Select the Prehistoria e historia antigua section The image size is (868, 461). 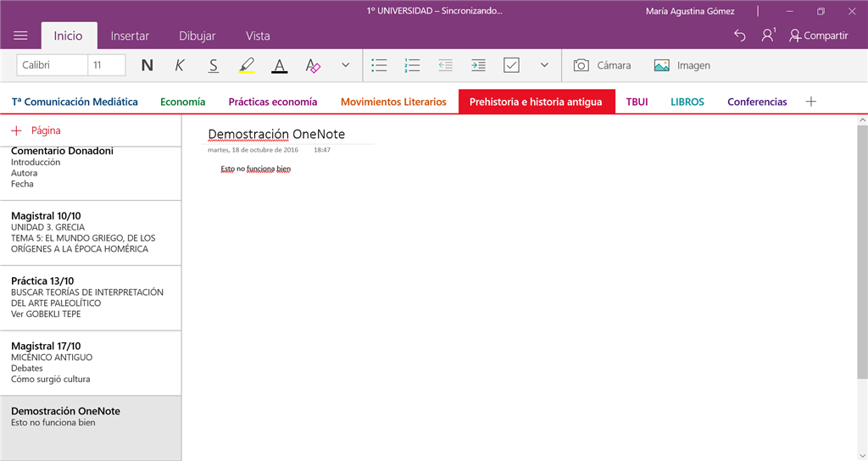pyautogui.click(x=537, y=102)
